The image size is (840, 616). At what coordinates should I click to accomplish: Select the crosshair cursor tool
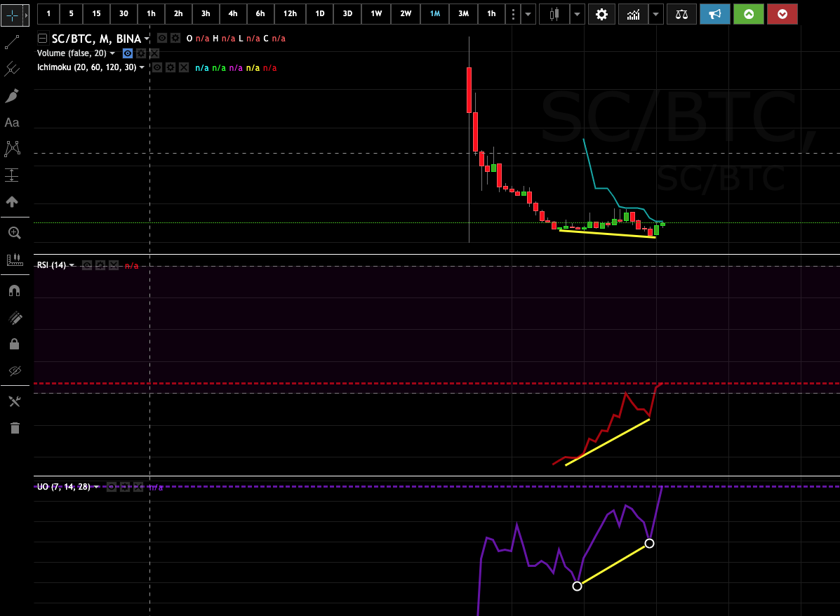click(12, 15)
